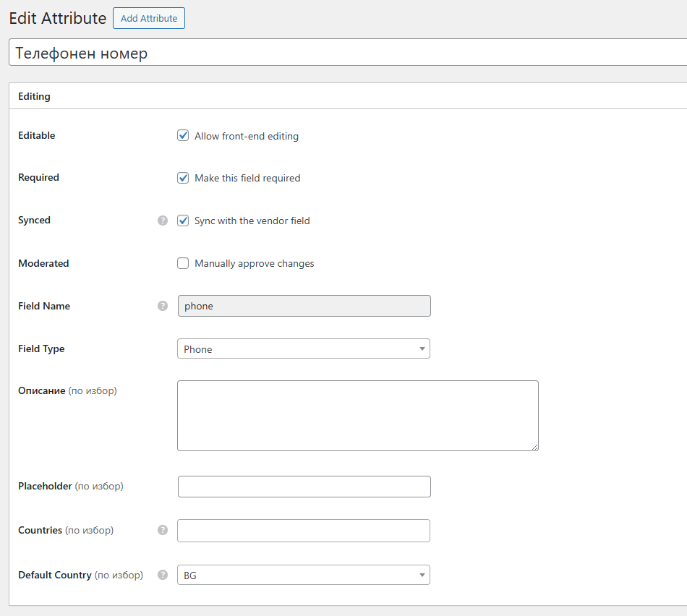Toggle the Make this field required checkbox

[x=183, y=178]
